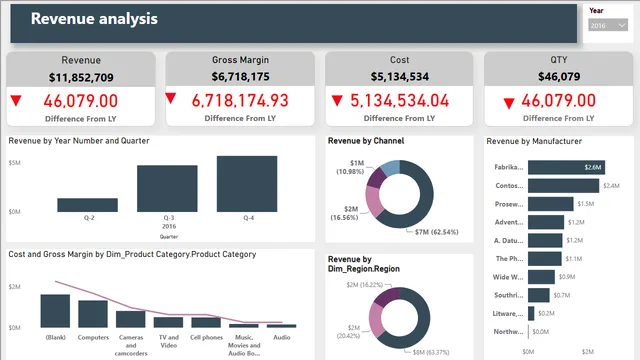Viewport: 640px width, 360px height.
Task: Select the pink 20.42% region segment
Action: (376, 319)
